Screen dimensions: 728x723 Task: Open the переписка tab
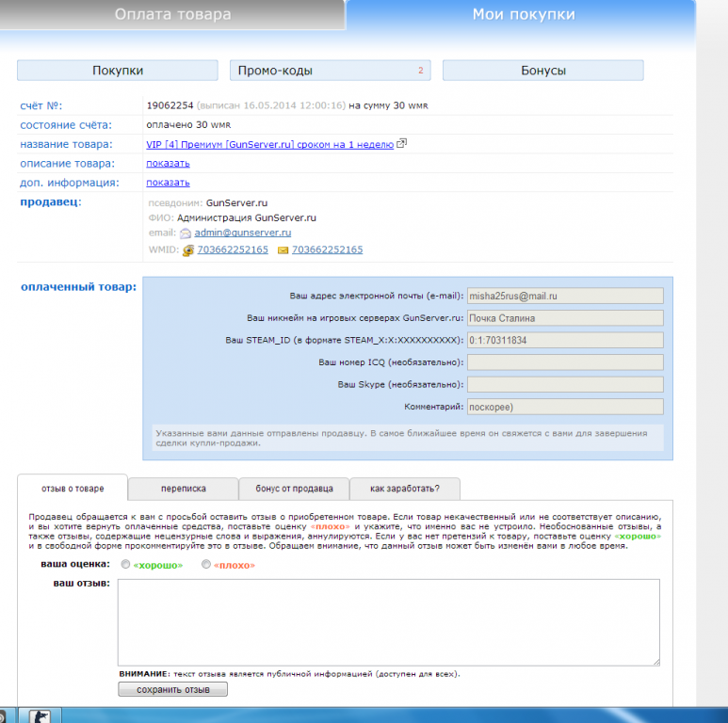pos(184,489)
